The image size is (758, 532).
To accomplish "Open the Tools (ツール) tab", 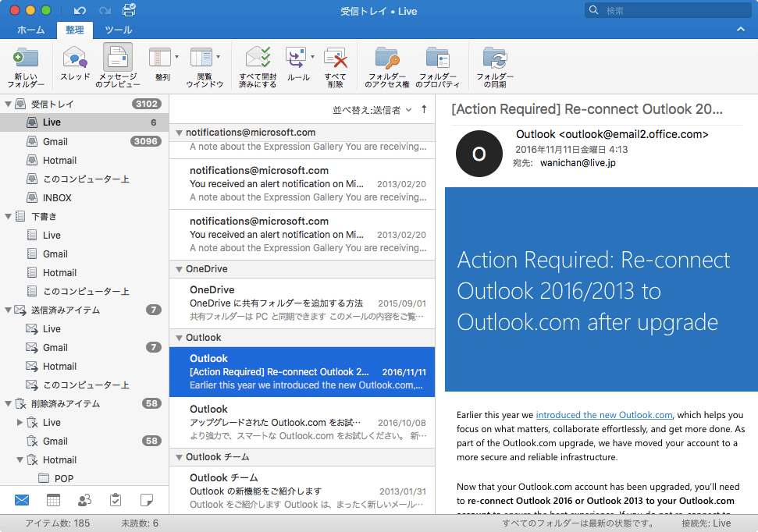I will pos(119,30).
